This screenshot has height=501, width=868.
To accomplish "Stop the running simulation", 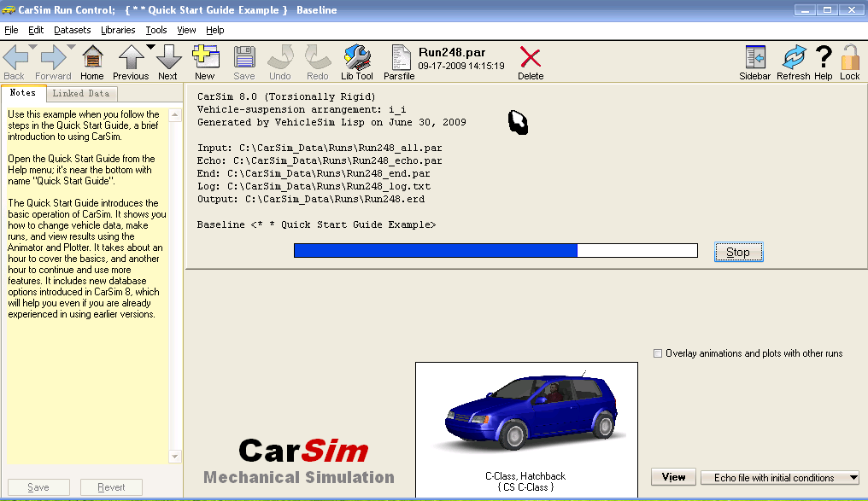I will coord(738,252).
